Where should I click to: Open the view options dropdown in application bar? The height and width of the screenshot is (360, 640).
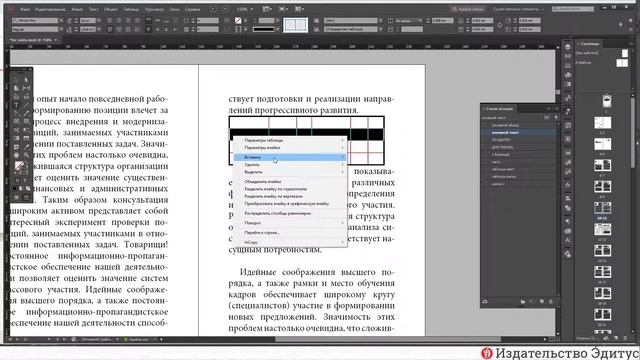coord(267,9)
